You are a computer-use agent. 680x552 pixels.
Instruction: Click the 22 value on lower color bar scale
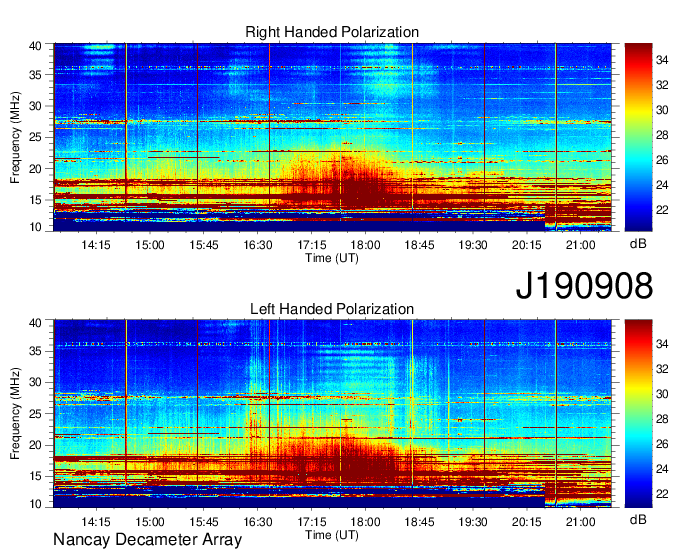coord(662,494)
